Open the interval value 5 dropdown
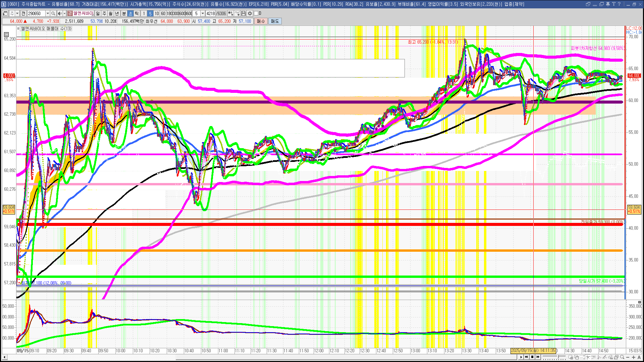 tap(203, 13)
